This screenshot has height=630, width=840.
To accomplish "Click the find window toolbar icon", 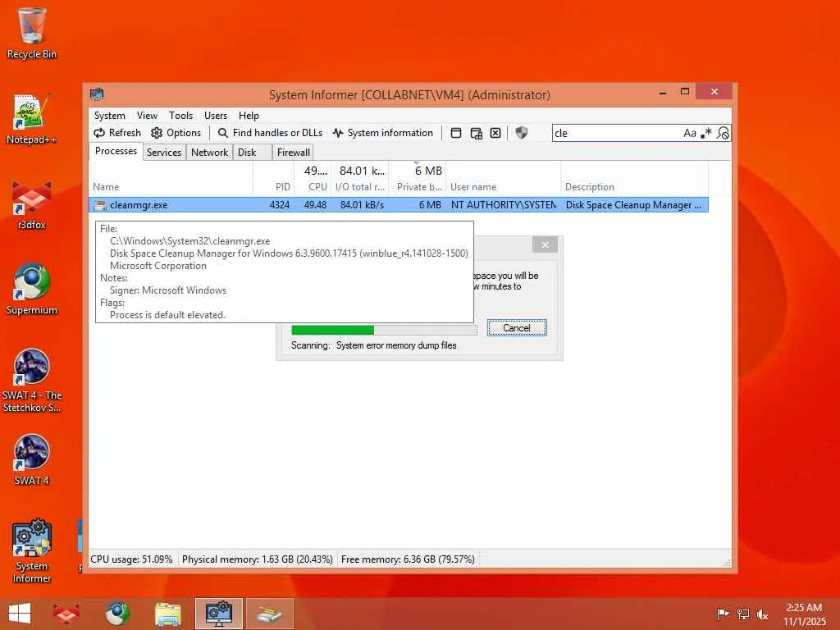I will coord(456,133).
